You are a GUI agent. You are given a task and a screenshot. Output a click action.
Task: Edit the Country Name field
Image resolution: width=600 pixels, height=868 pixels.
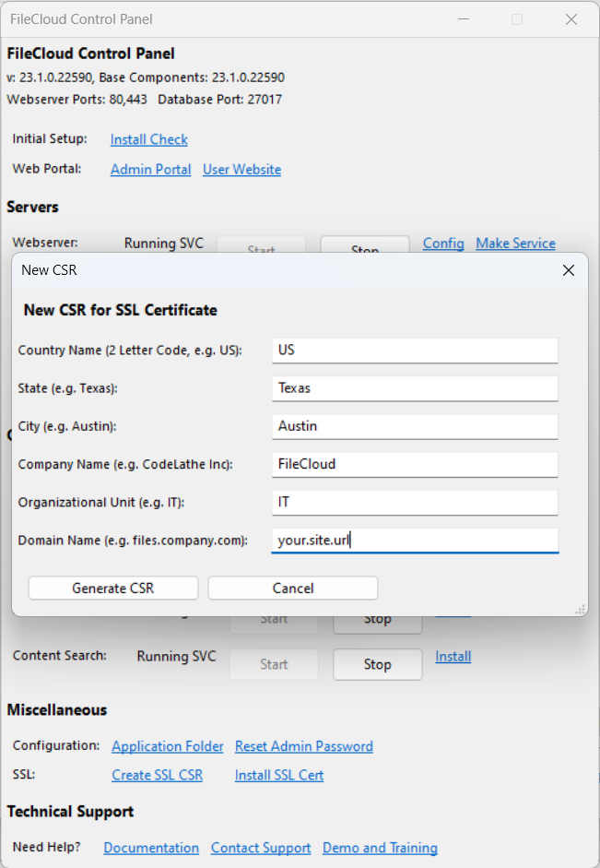coord(415,351)
